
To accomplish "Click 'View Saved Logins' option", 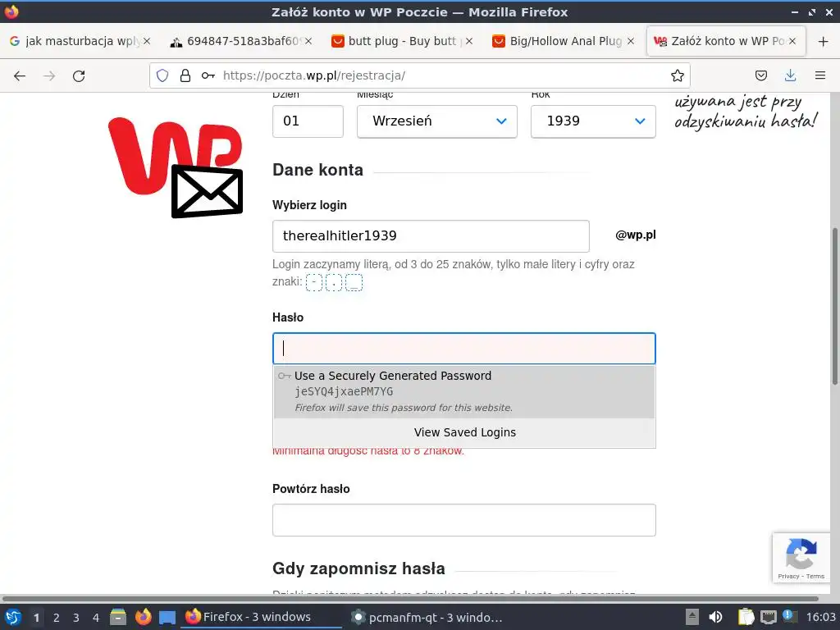I will coord(464,432).
